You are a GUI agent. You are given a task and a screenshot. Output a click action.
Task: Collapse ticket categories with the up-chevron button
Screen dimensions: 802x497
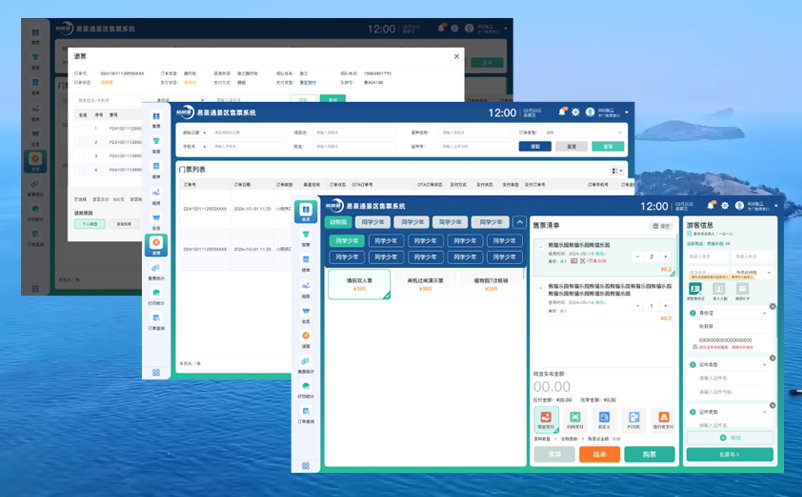pyautogui.click(x=520, y=222)
